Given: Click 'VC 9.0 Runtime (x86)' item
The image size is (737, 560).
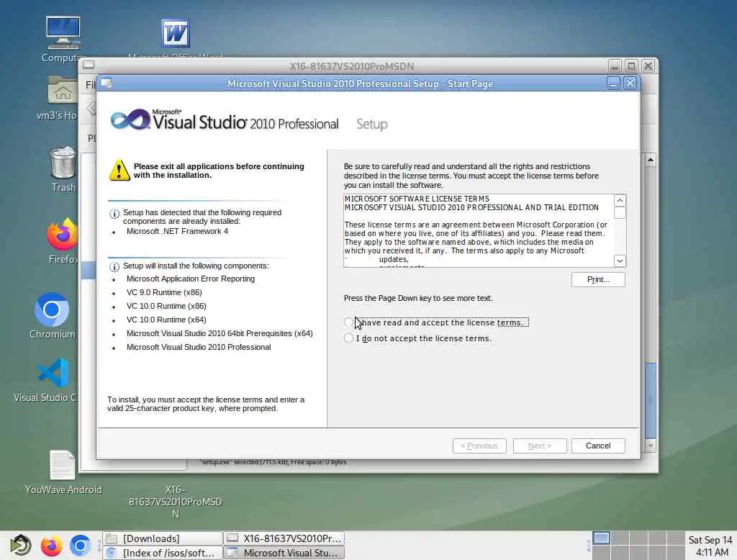Looking at the screenshot, I should click(x=164, y=292).
